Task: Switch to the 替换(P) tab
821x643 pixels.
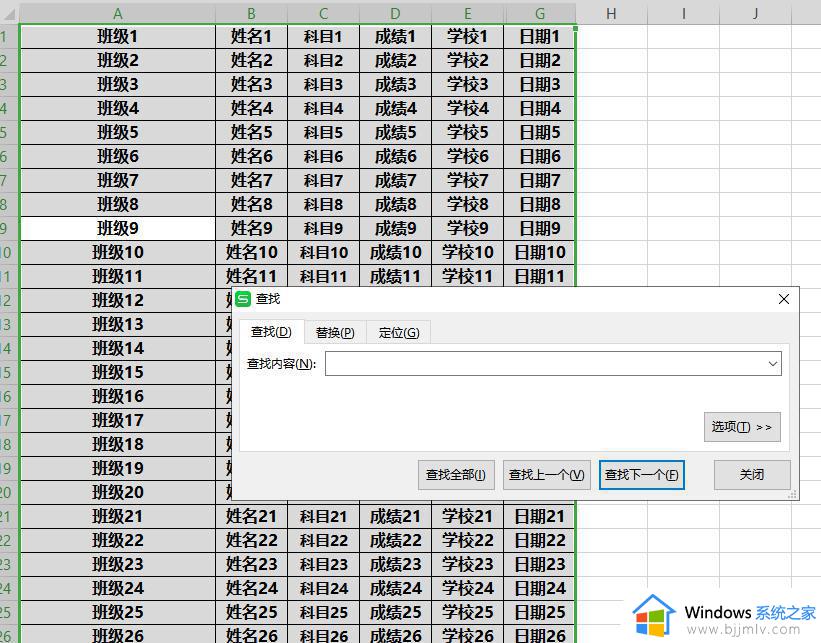Action: tap(335, 332)
